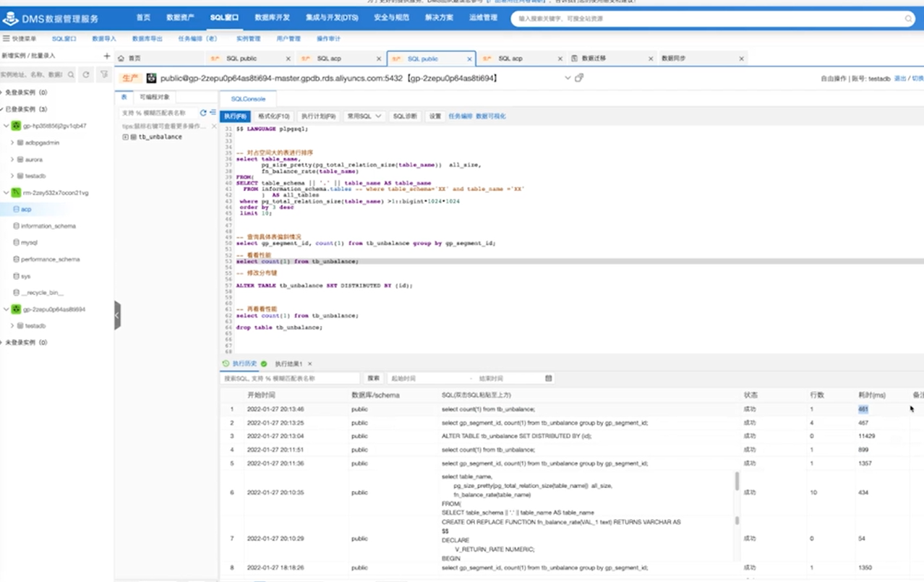
Task: Open the 数据库开发 top menu
Action: pos(273,17)
